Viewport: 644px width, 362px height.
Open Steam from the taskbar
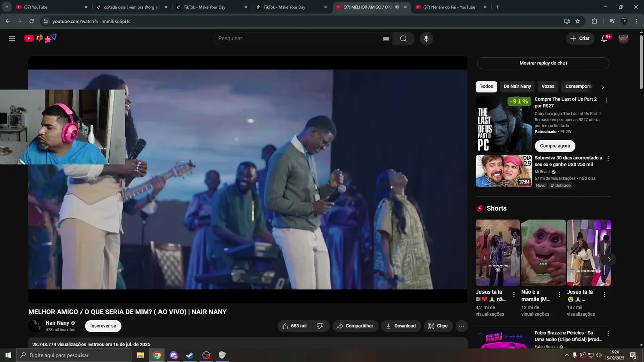(189, 355)
